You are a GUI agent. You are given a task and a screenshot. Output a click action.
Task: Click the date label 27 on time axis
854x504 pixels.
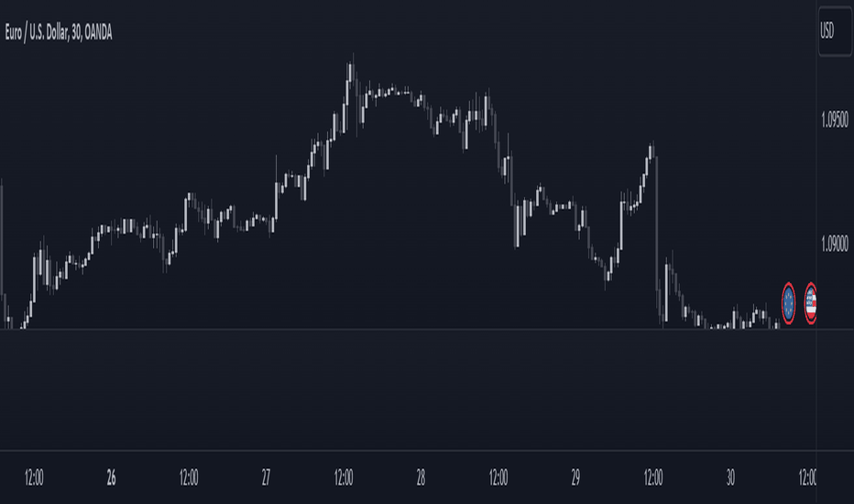266,477
